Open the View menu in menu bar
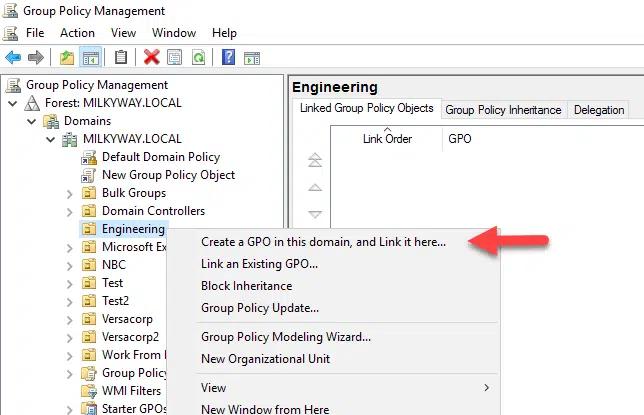644x415 pixels. click(x=123, y=33)
